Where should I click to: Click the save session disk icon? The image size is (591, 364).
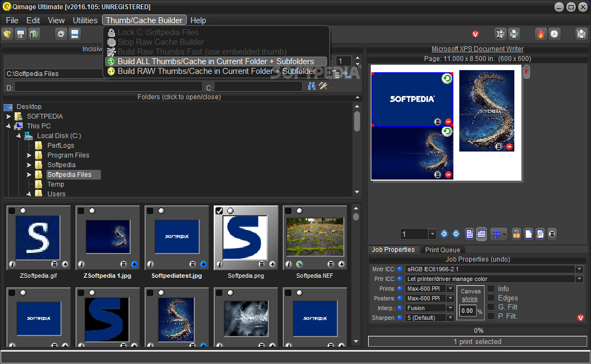21,35
